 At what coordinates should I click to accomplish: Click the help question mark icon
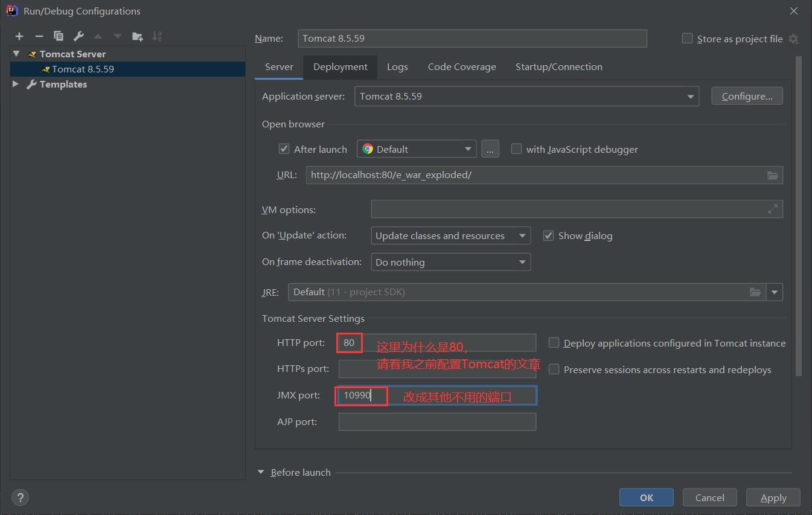[20, 497]
